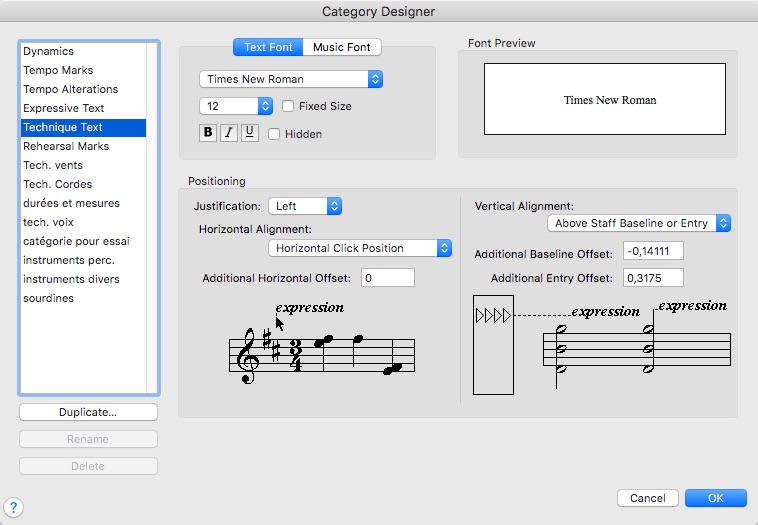Click the Duplicate button
Viewport: 758px width, 525px height.
88,412
